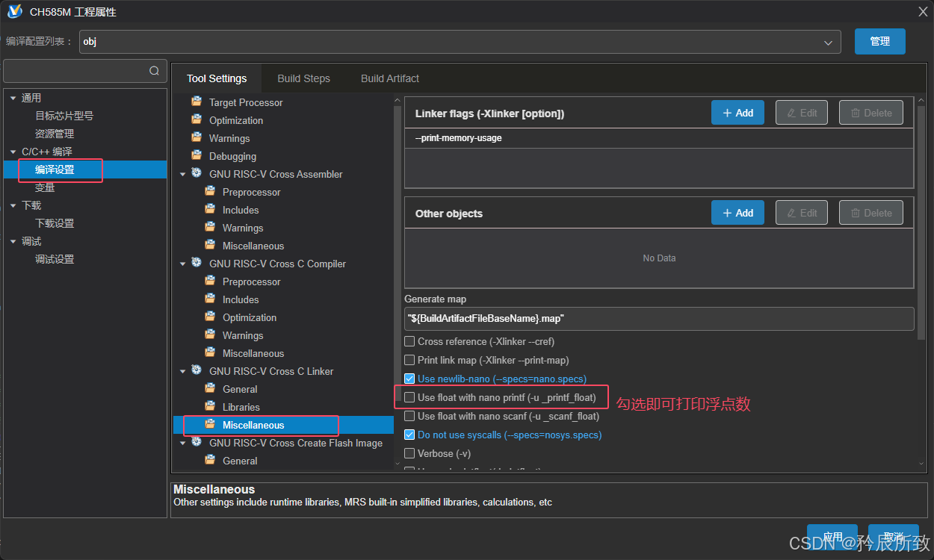
Task: Collapse the C/C++ 编译 tree group
Action: coord(13,152)
